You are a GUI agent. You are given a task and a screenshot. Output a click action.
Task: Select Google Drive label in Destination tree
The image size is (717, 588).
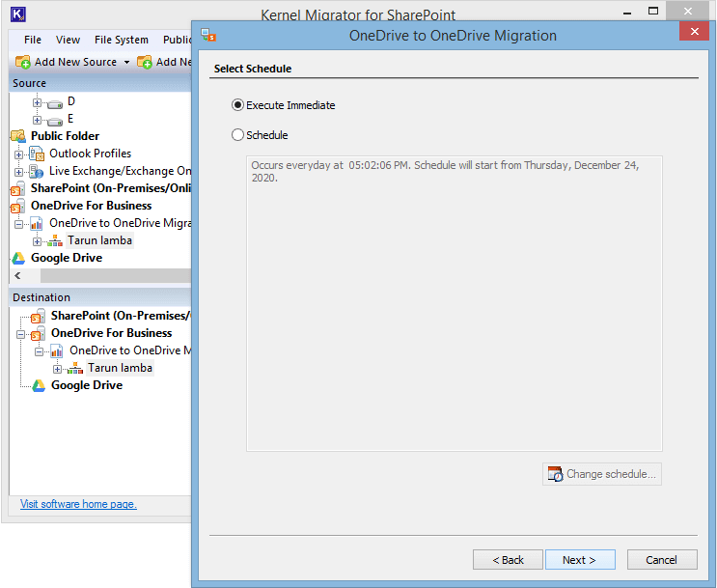tap(87, 385)
